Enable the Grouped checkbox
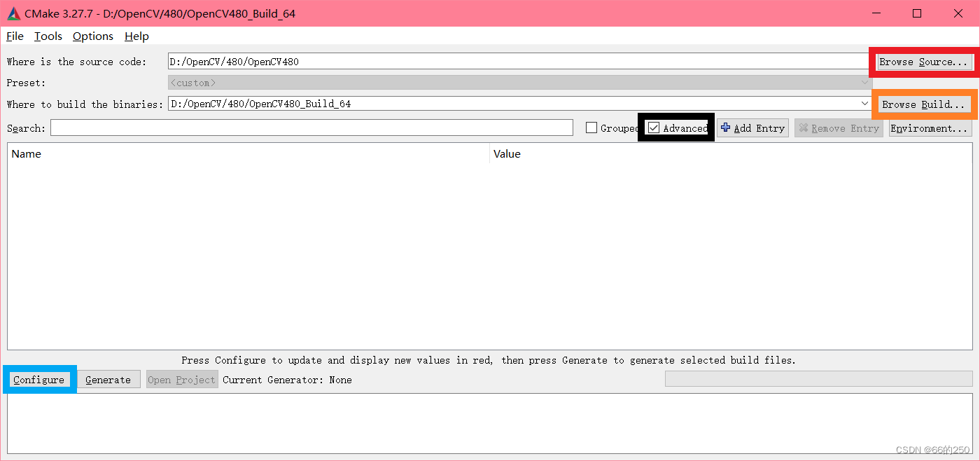Viewport: 980px width, 461px height. [591, 128]
